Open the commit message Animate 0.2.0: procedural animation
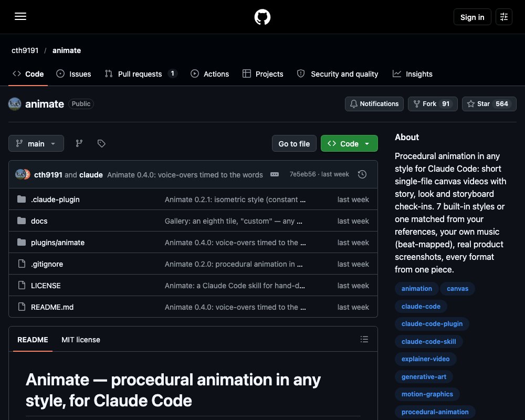Image resolution: width=525 pixels, height=420 pixels. [x=234, y=264]
